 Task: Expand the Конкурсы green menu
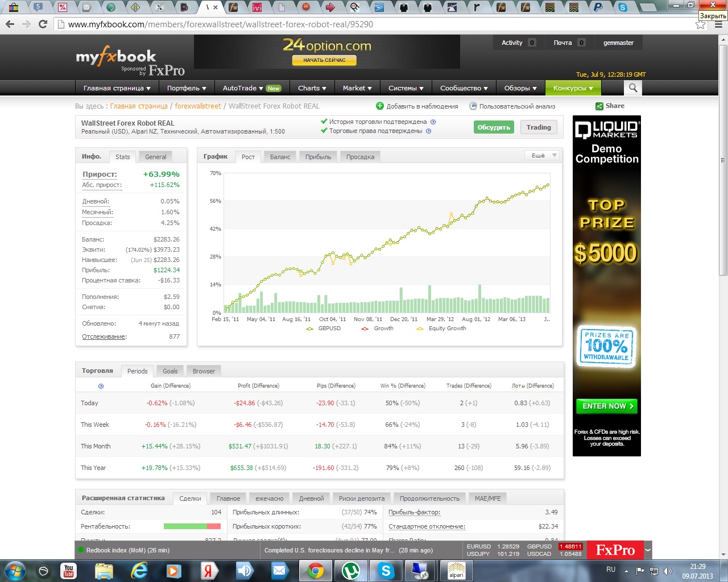coord(573,88)
